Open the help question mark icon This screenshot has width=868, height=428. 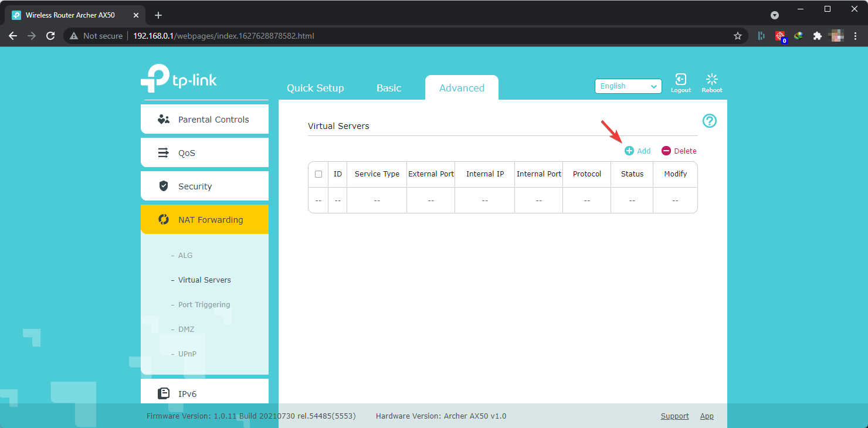[710, 121]
